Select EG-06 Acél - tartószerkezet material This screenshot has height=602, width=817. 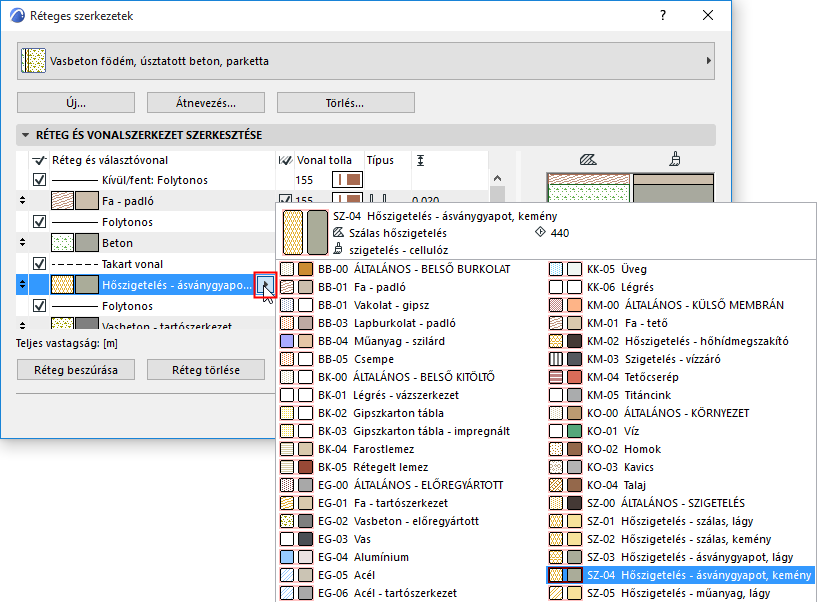point(412,593)
